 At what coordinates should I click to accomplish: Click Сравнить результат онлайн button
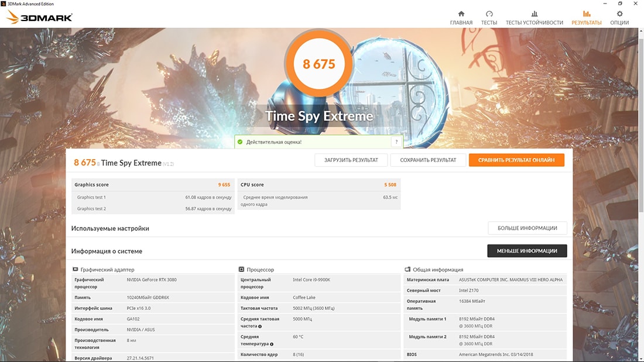516,160
